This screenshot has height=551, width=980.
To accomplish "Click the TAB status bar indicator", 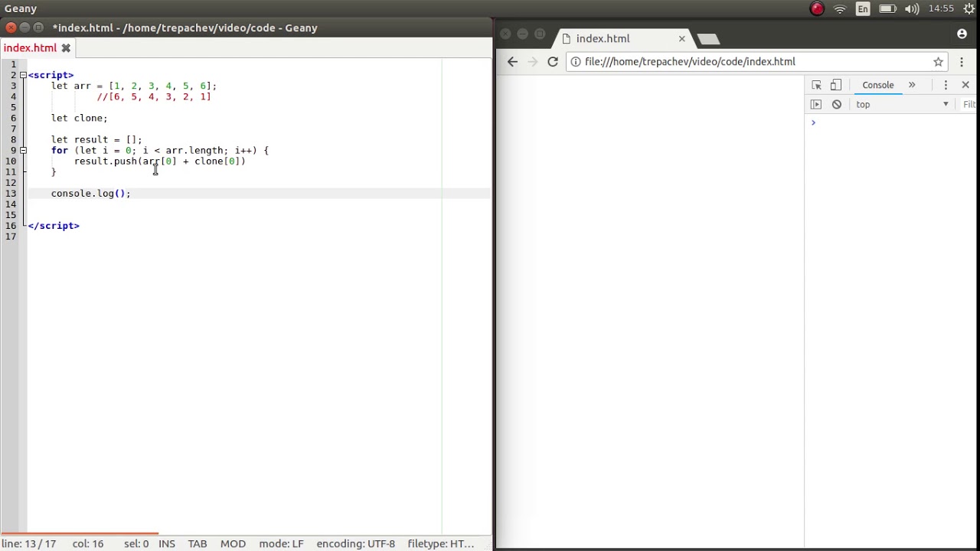I will tap(198, 543).
